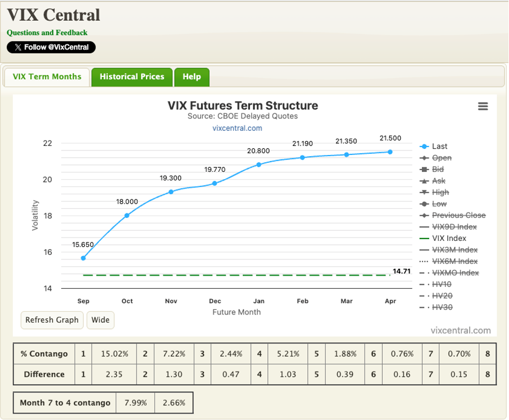This screenshot has width=509, height=420.
Task: Click the Nov data point 19.300
Action: 171,192
